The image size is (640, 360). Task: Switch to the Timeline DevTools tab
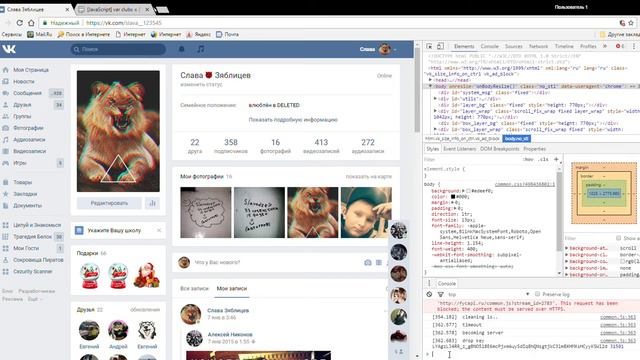pos(564,46)
